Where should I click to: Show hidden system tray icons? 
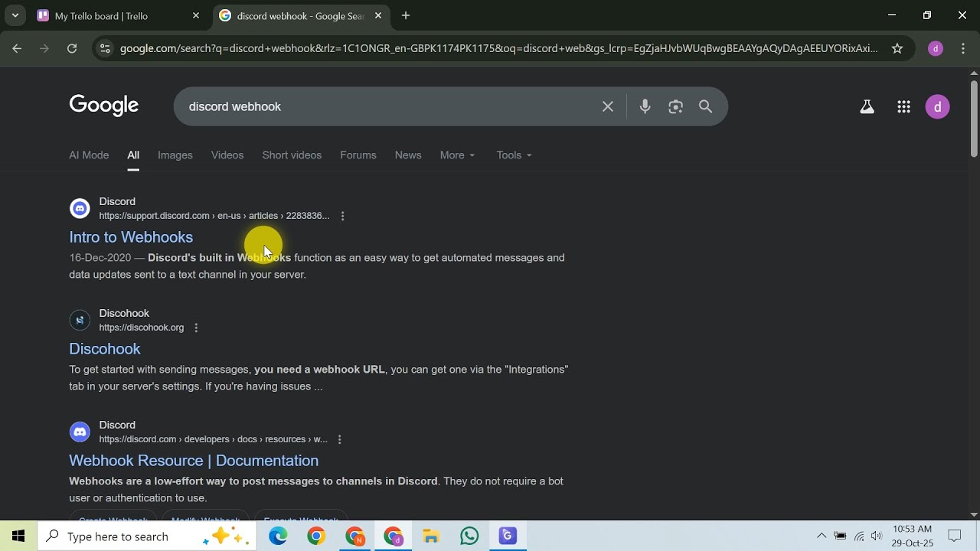point(822,536)
